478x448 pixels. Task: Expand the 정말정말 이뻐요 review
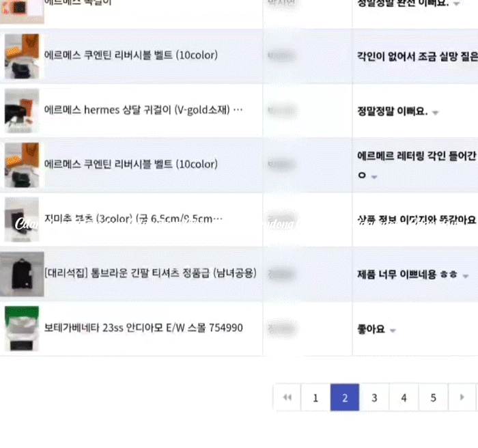click(436, 113)
